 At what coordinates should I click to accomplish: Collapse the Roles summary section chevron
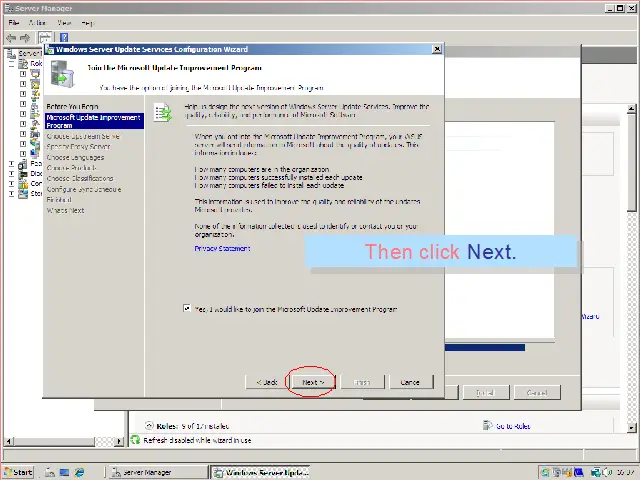tap(149, 425)
